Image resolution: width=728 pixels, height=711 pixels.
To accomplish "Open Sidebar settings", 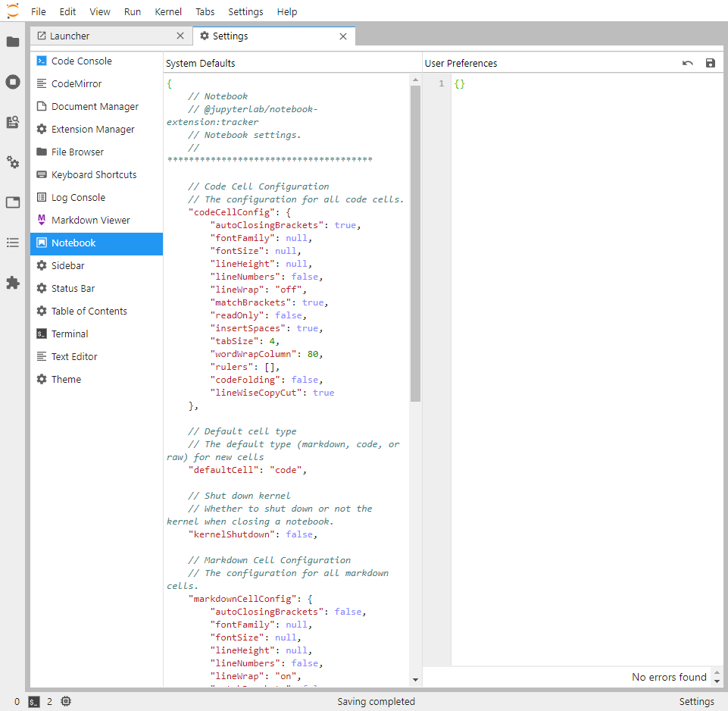I will (x=96, y=266).
